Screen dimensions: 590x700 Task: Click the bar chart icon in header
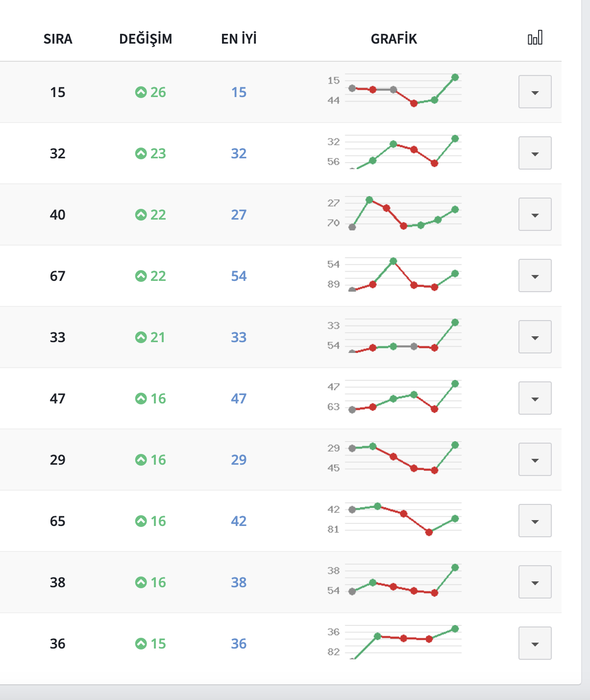pyautogui.click(x=535, y=38)
